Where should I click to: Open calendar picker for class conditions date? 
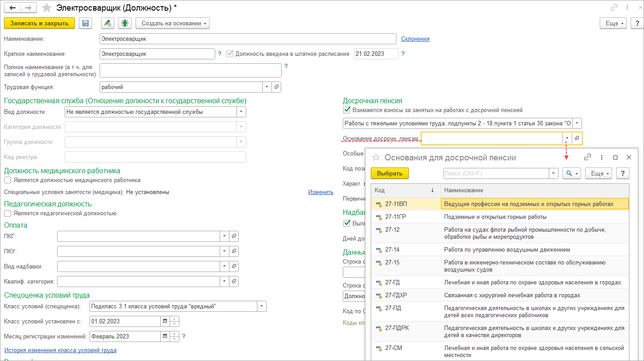point(165,321)
